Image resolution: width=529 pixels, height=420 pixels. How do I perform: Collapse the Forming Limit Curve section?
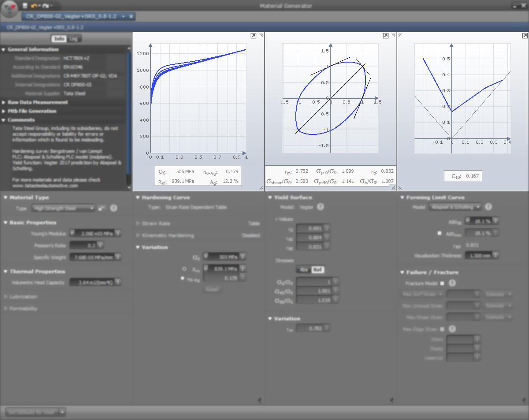(x=402, y=197)
